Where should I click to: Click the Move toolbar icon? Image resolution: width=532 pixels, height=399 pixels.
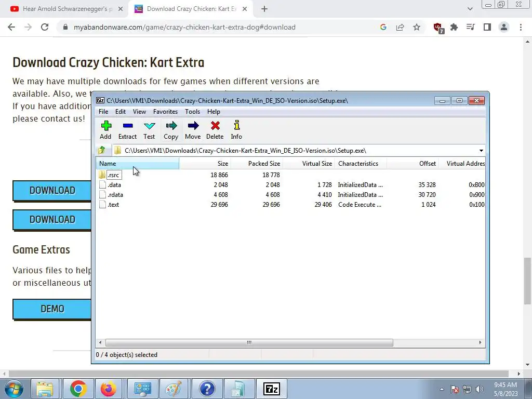[x=193, y=130]
